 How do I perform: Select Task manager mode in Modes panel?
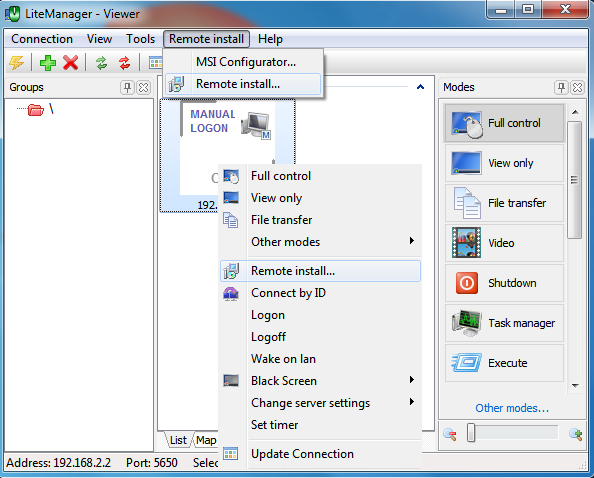504,323
